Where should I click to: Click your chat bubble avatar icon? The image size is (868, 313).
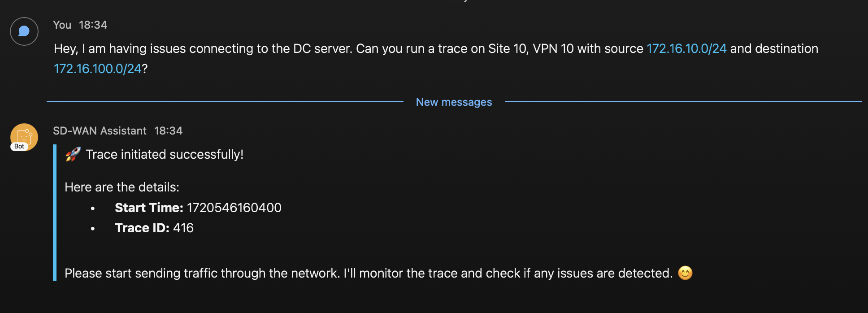point(24,31)
